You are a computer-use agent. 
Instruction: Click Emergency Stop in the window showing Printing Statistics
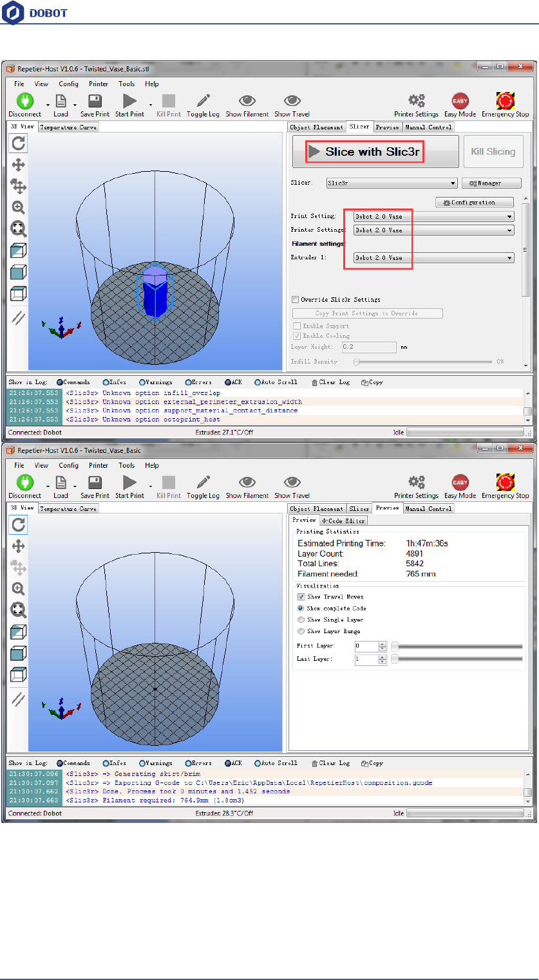(505, 483)
